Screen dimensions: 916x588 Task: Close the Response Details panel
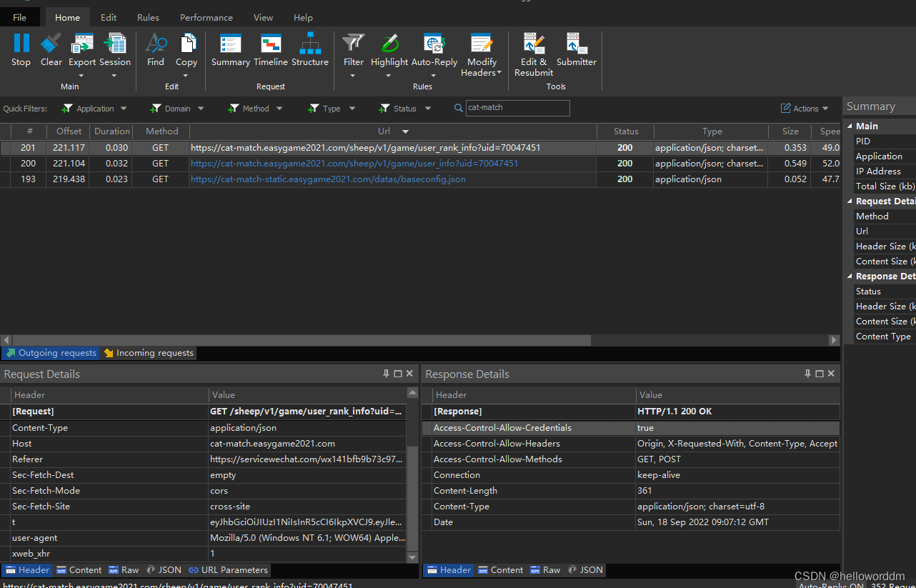click(831, 374)
